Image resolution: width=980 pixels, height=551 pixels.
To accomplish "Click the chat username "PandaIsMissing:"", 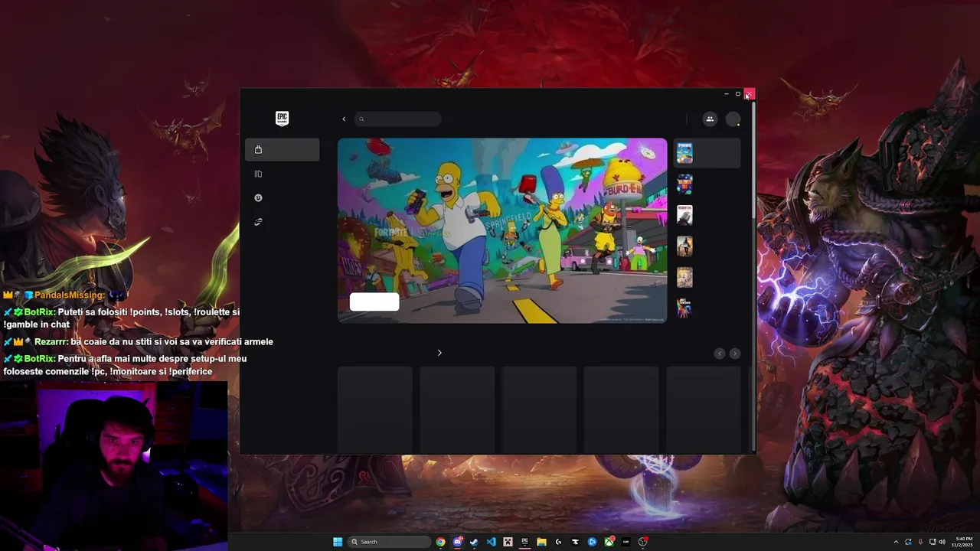I will (70, 295).
